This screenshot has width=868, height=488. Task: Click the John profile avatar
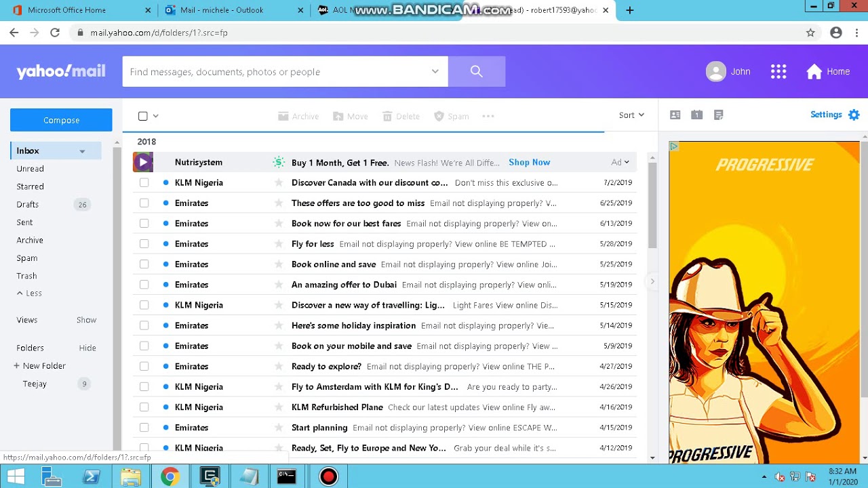pyautogui.click(x=715, y=72)
